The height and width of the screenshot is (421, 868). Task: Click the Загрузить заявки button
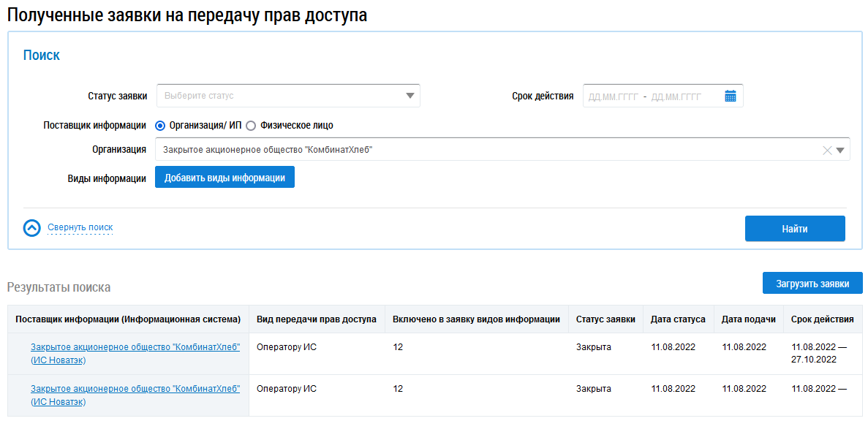tap(812, 283)
